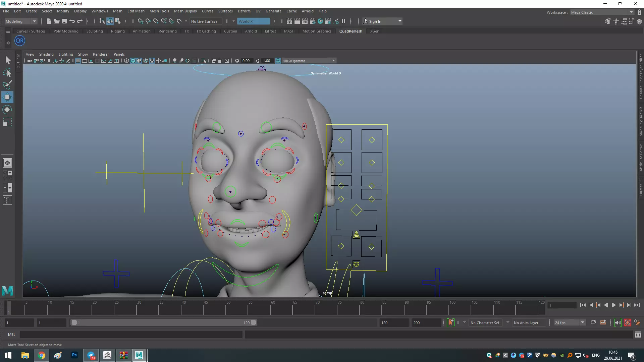Viewport: 644px width, 362px height.
Task: Undo the last action with the curved-arrow icon
Action: tap(72, 21)
